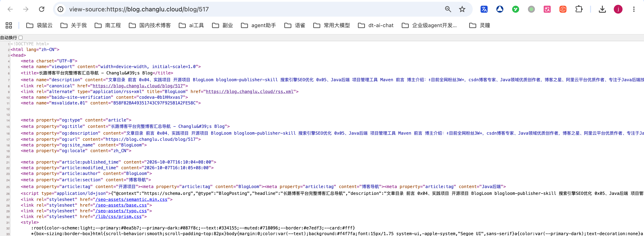This screenshot has width=644, height=236.
Task: Open the 国内技术博客 bookmark folder
Action: [150, 25]
